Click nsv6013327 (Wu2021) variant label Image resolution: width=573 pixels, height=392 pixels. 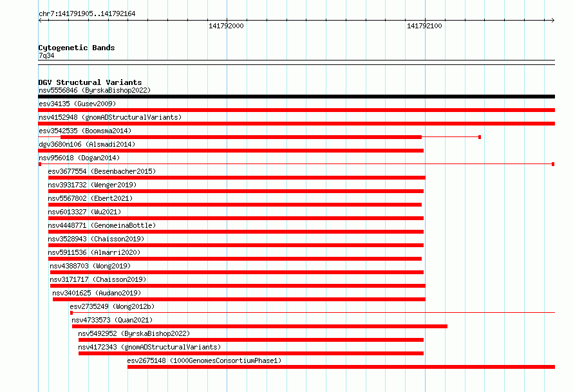(84, 212)
